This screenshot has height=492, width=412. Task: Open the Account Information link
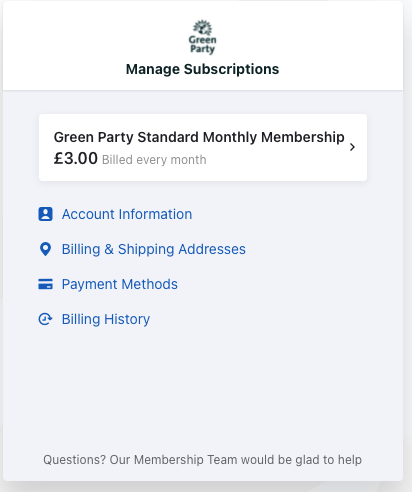click(x=127, y=214)
